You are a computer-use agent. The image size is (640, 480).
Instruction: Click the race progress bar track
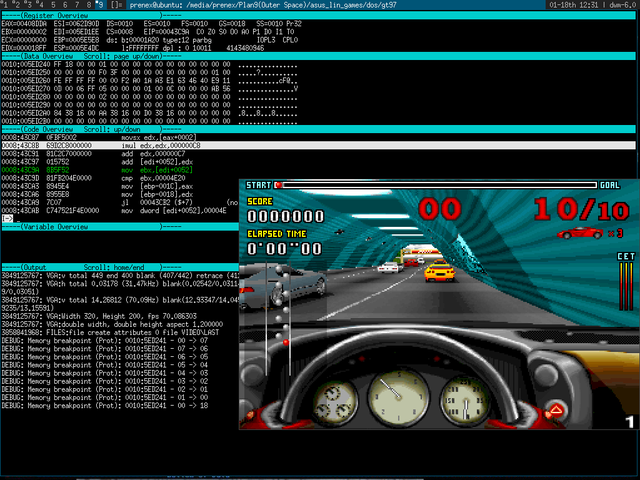pos(436,185)
